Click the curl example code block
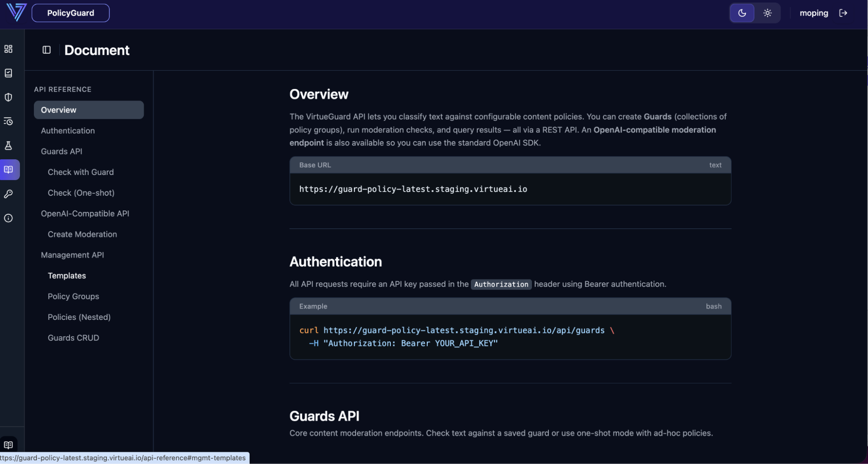The height and width of the screenshot is (464, 868). (510, 337)
